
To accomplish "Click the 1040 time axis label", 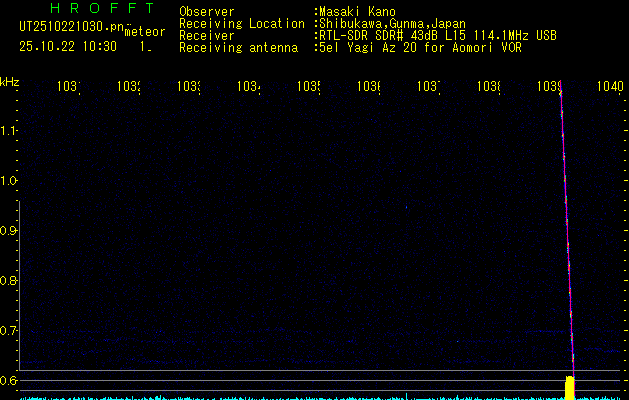I will point(610,86).
